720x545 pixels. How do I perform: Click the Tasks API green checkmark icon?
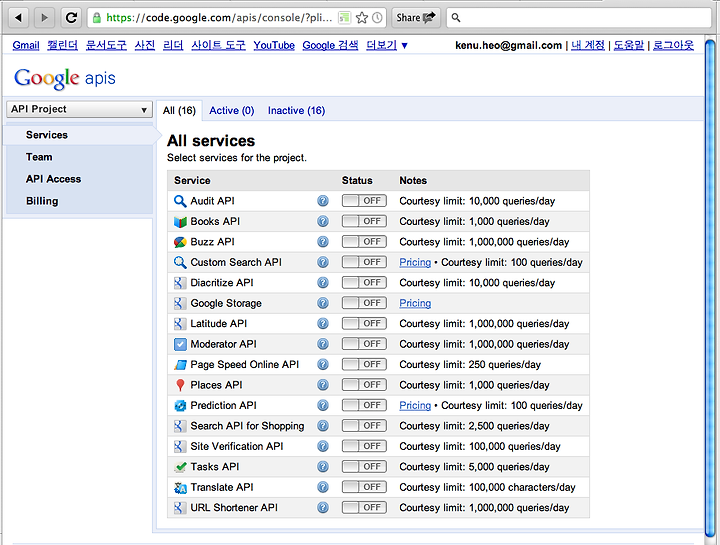[180, 467]
